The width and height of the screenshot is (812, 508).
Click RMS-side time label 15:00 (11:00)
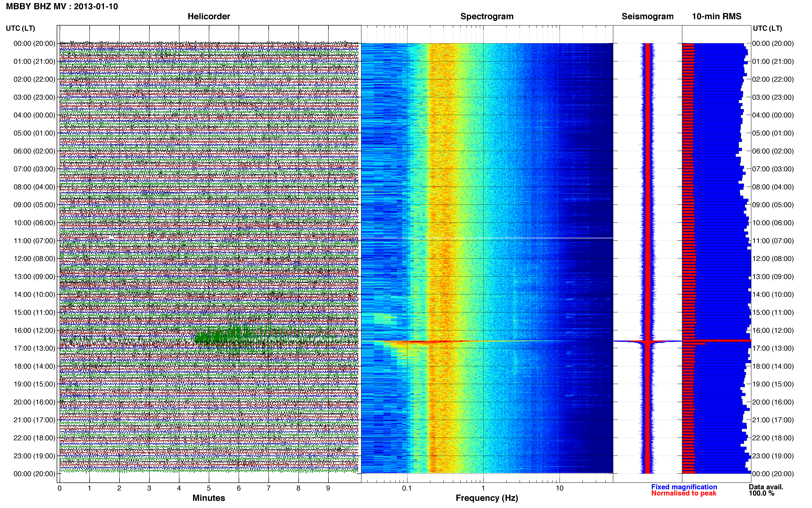pos(773,312)
